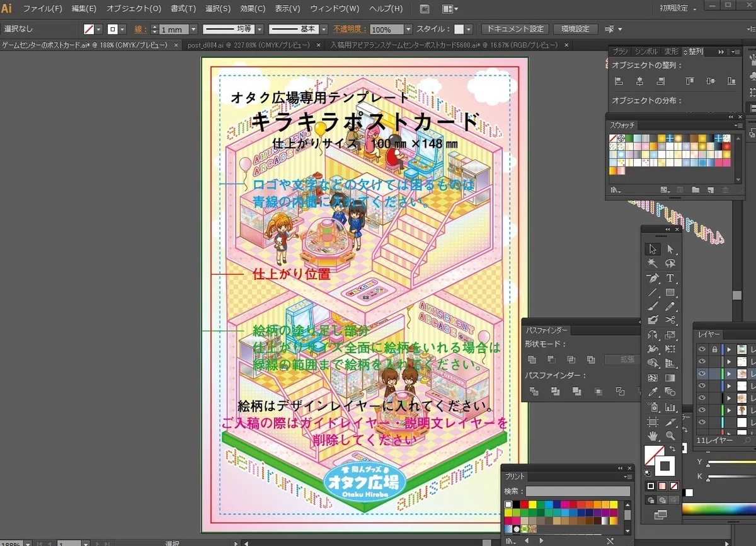756x546 pixels.
Task: Click horizontal align left icon in Align panel
Action: tap(619, 81)
